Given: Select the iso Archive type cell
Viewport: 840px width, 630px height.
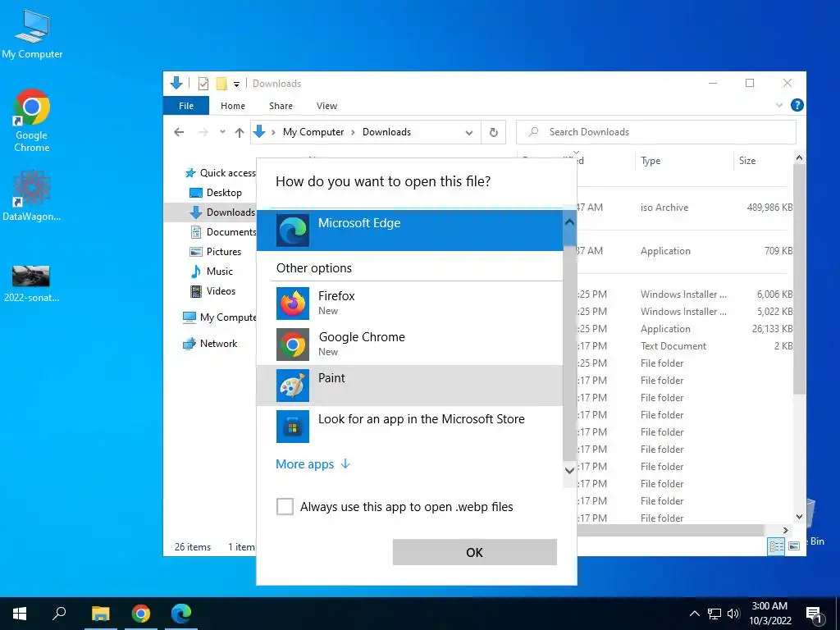Looking at the screenshot, I should [664, 208].
